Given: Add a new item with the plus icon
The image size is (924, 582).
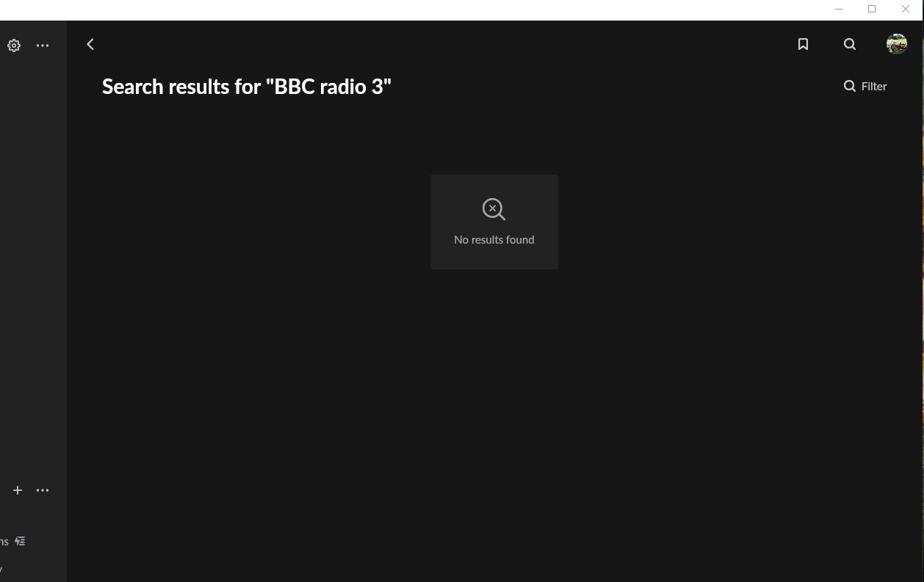Looking at the screenshot, I should pyautogui.click(x=18, y=490).
